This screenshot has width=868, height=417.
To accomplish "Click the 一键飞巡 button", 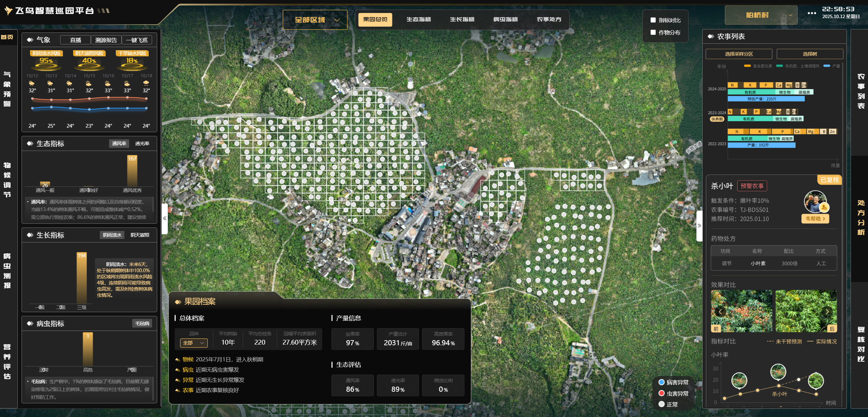I will [137, 40].
